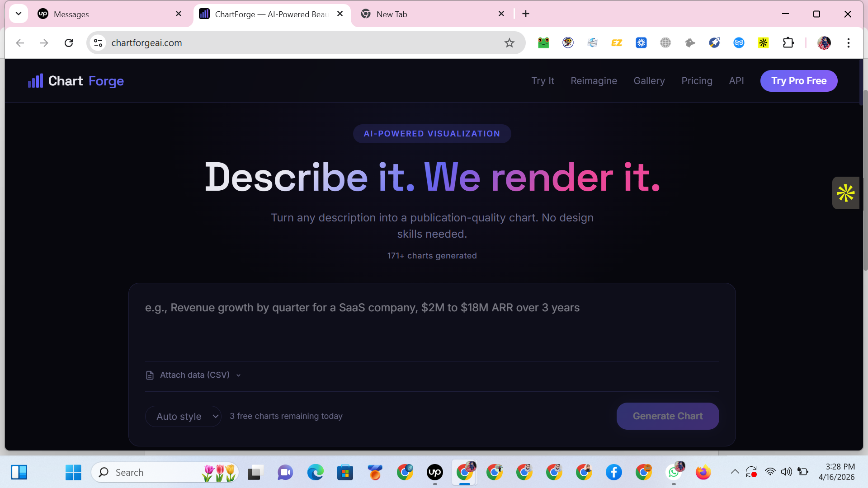This screenshot has height=488, width=868.
Task: Open the Extensions puzzle menu
Action: (x=788, y=43)
